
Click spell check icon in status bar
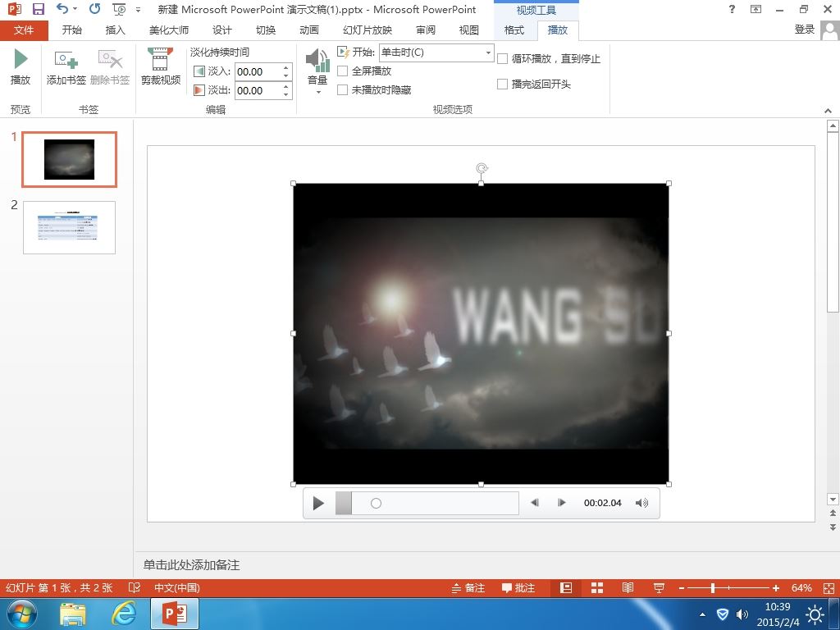[135, 587]
